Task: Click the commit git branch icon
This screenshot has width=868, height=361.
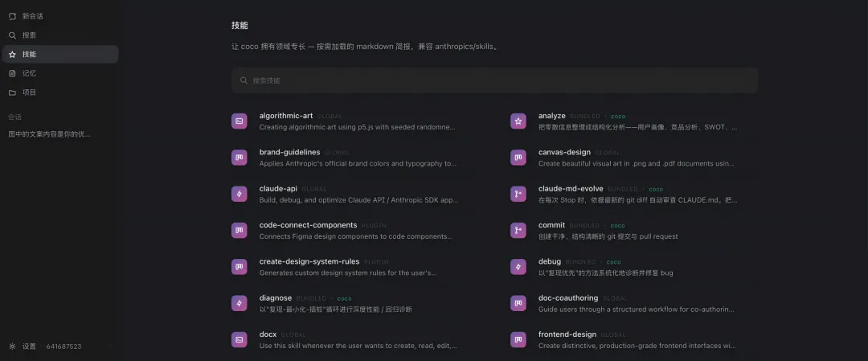Action: tap(518, 230)
